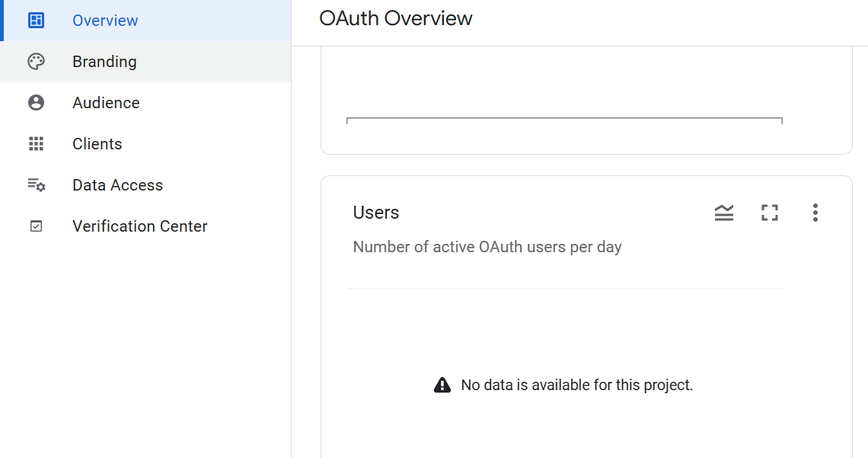Toggle the Users chart legend
This screenshot has height=458, width=868.
click(724, 213)
